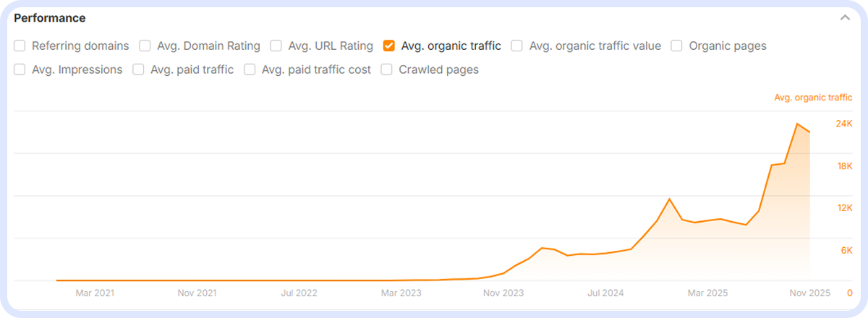Click the Performance section heading
The image size is (868, 318).
pyautogui.click(x=49, y=18)
